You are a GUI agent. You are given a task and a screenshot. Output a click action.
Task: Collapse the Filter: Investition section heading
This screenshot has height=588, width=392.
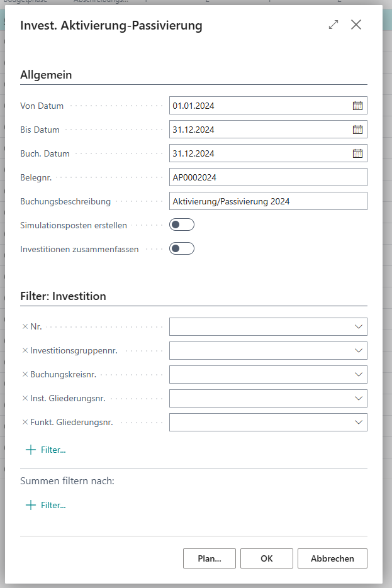63,296
